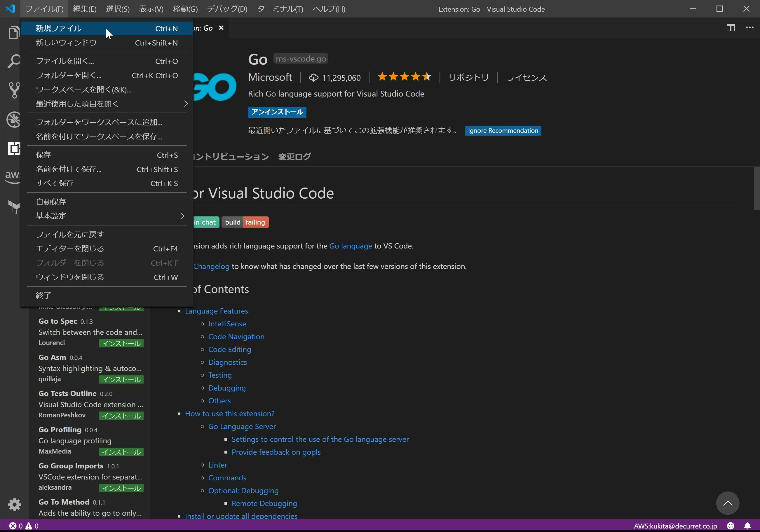Open the Search activity bar icon

[x=14, y=61]
